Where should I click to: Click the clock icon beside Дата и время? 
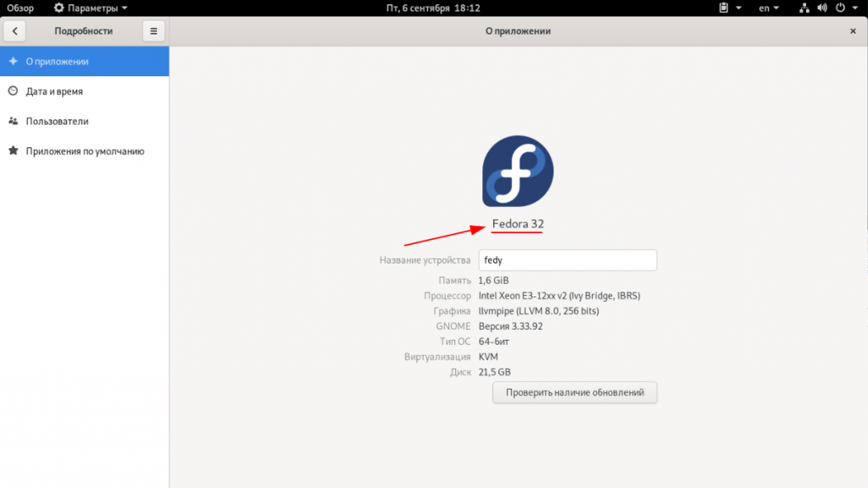pos(13,91)
